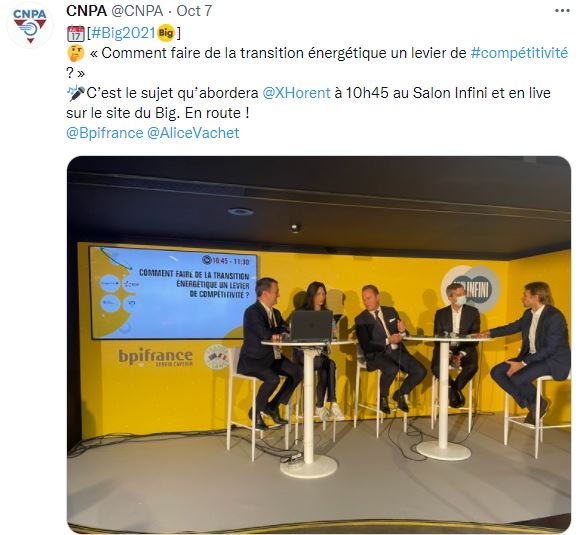Open the @Bpifrance mention
Viewport: 585px width, 535px height.
pyautogui.click(x=105, y=133)
